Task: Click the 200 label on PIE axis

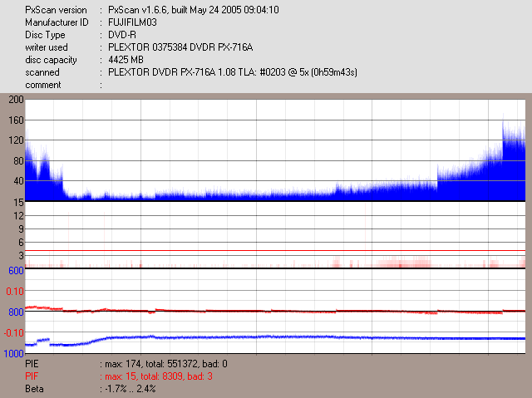Action: (16, 100)
